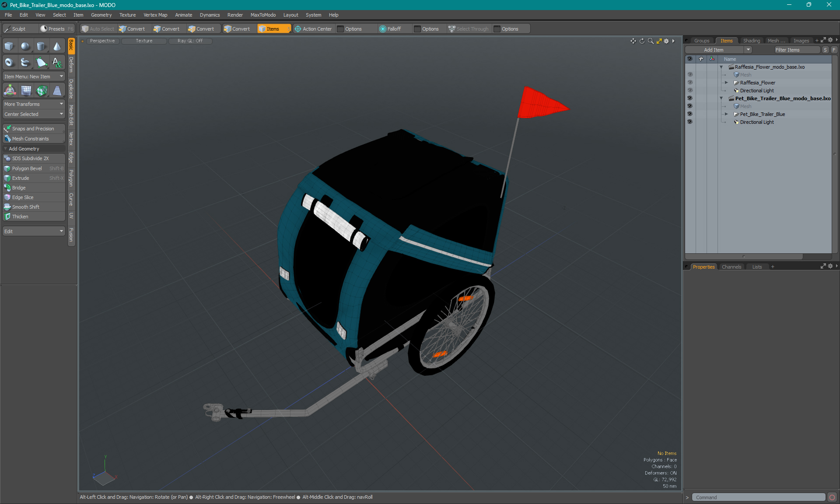Switch to the Groups tab
Viewport: 840px width, 504px height.
tap(702, 41)
